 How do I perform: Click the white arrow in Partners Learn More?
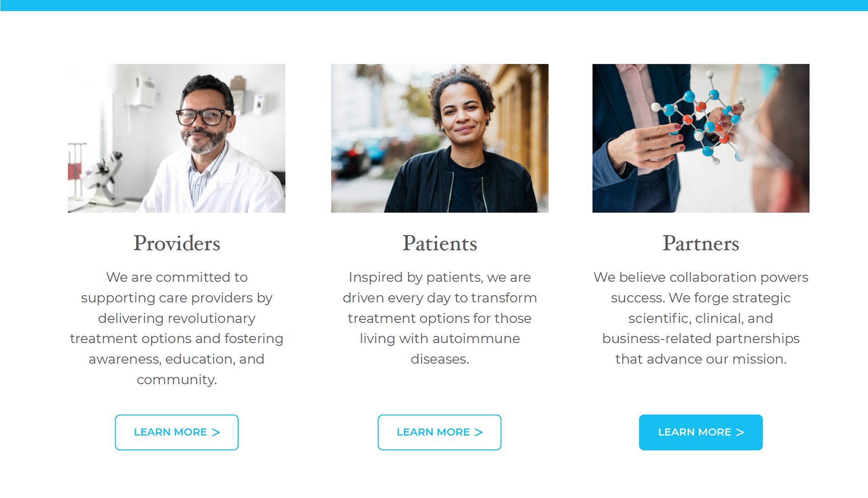click(x=740, y=432)
